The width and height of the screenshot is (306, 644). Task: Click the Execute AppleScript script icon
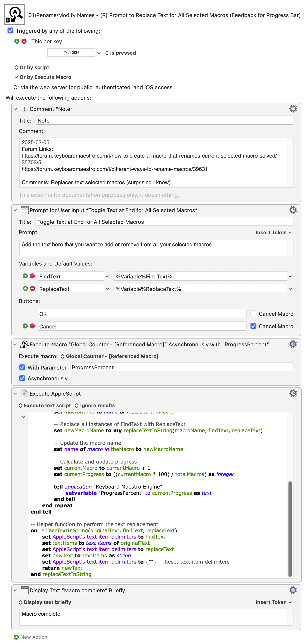[x=24, y=393]
